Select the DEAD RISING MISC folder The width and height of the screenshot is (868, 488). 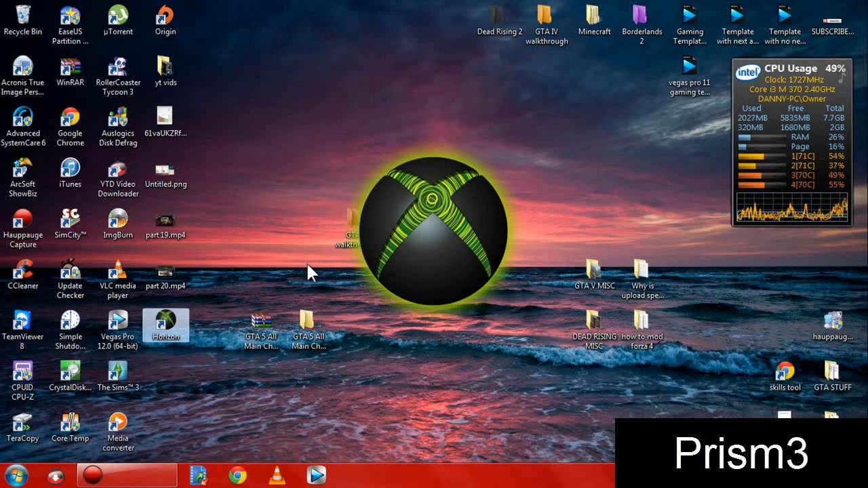(x=594, y=330)
